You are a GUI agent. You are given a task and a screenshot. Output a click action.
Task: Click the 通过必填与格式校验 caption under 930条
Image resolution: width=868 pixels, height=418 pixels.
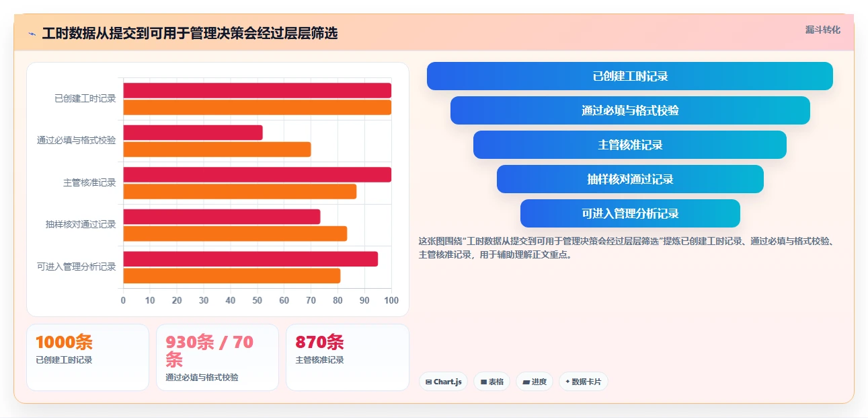coord(202,378)
